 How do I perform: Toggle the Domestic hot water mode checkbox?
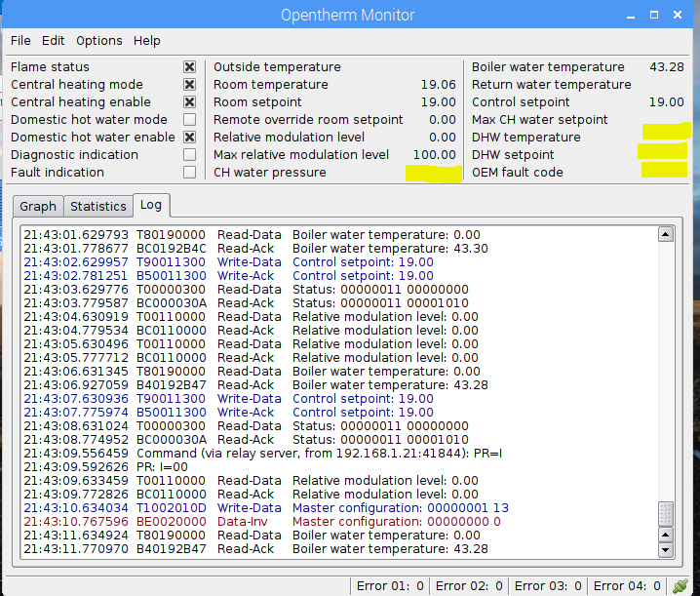pos(189,120)
